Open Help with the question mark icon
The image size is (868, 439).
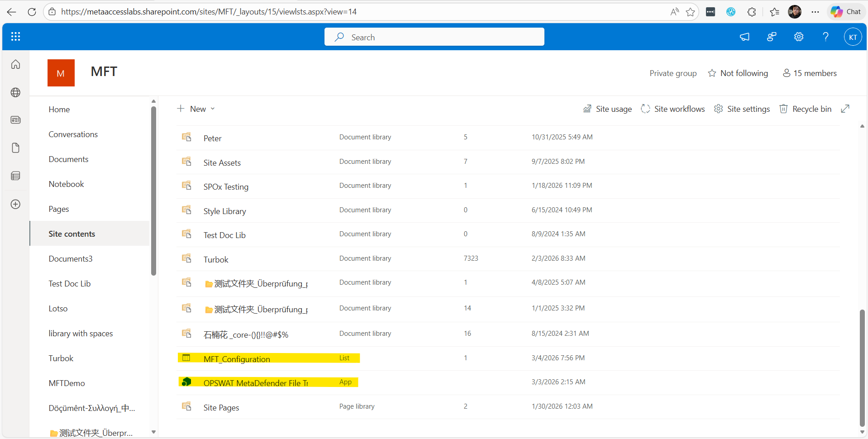(825, 37)
